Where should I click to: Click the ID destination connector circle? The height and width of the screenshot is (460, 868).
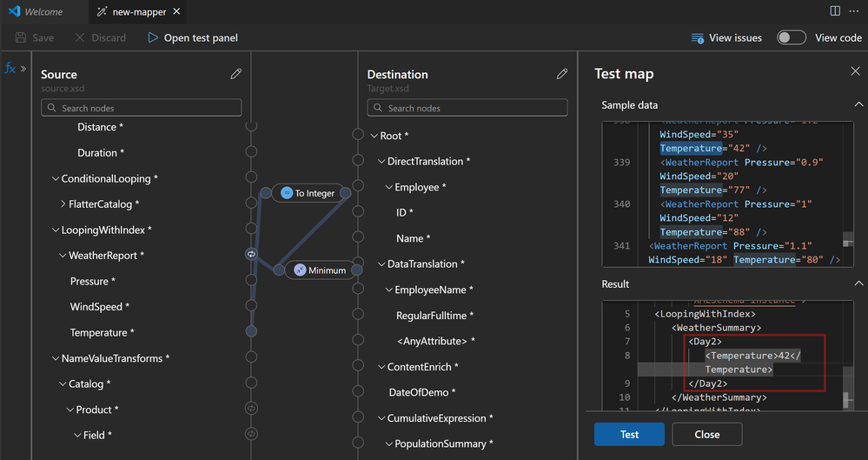tap(358, 211)
